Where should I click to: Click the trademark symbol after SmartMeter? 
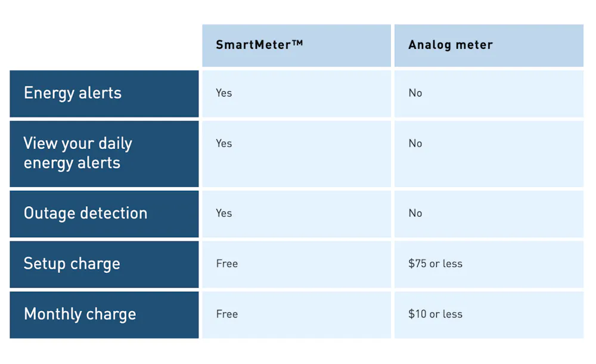[297, 42]
